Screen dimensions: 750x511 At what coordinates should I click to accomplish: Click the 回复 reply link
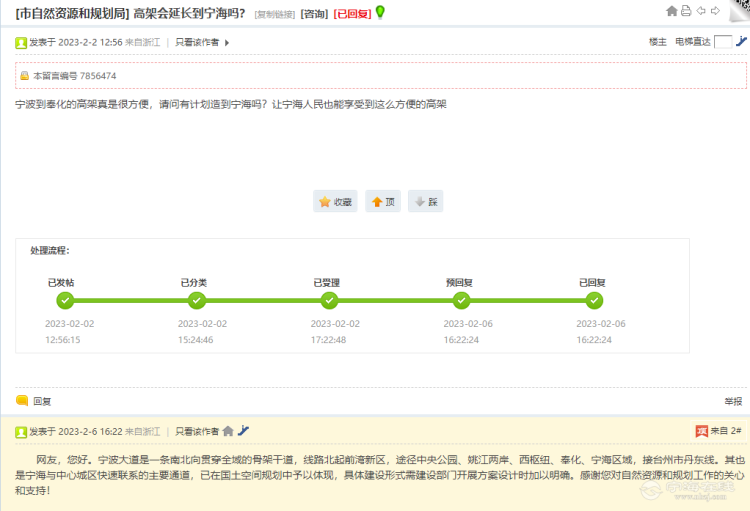pos(42,400)
